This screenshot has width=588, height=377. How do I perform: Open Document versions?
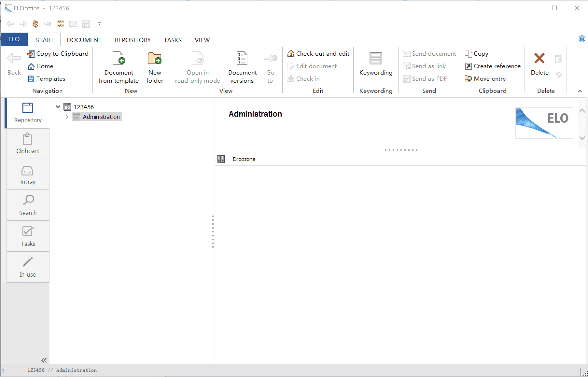click(x=242, y=67)
